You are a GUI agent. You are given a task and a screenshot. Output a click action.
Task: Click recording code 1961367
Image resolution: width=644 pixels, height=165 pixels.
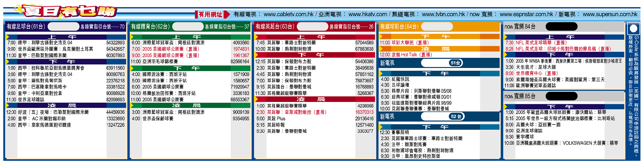[241, 56]
